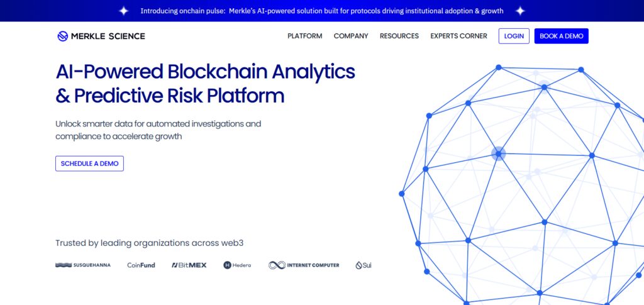Screen dimensions: 644x305
Task: Expand the Company menu
Action: click(x=351, y=36)
